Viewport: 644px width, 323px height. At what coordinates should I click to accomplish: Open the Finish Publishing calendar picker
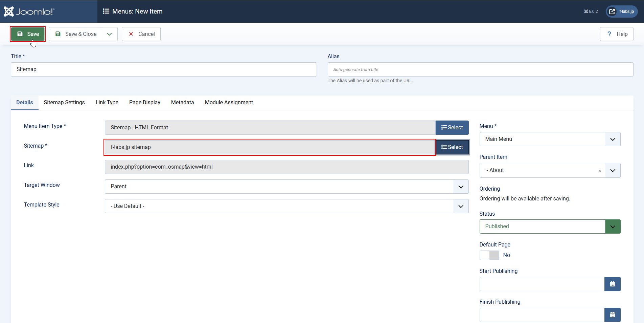pyautogui.click(x=612, y=315)
